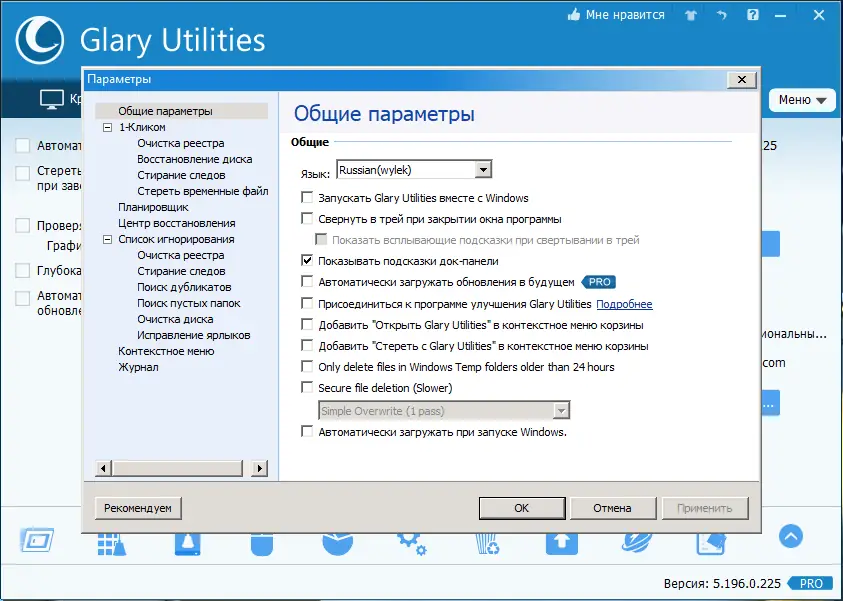The image size is (843, 601).
Task: Check 'Добавить Открыть Glary Utilities' context menu option
Action: point(307,325)
